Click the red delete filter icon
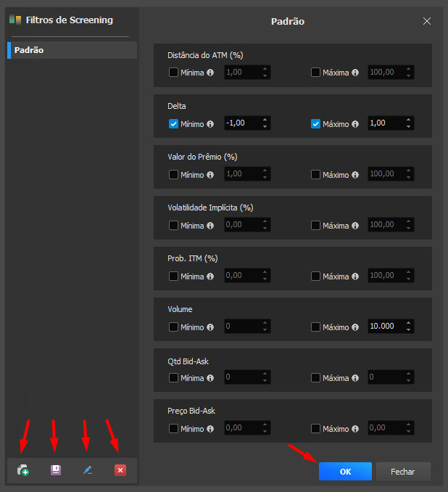This screenshot has height=492, width=448. coord(120,470)
